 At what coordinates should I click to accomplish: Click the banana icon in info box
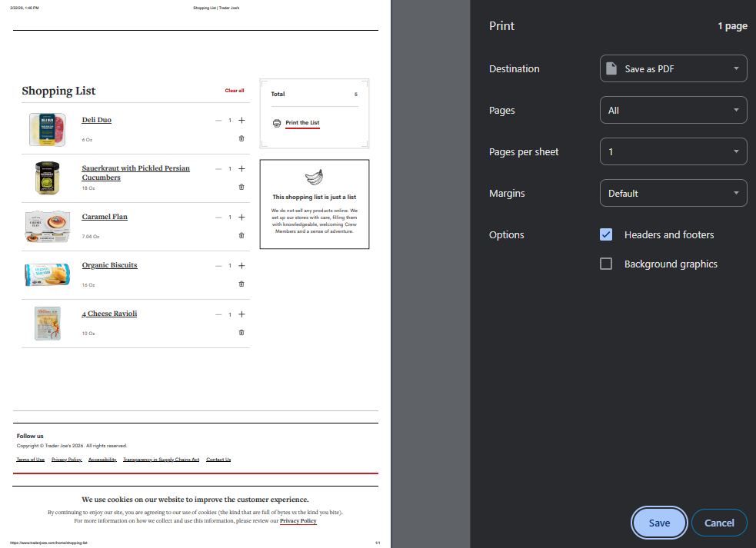tap(314, 178)
